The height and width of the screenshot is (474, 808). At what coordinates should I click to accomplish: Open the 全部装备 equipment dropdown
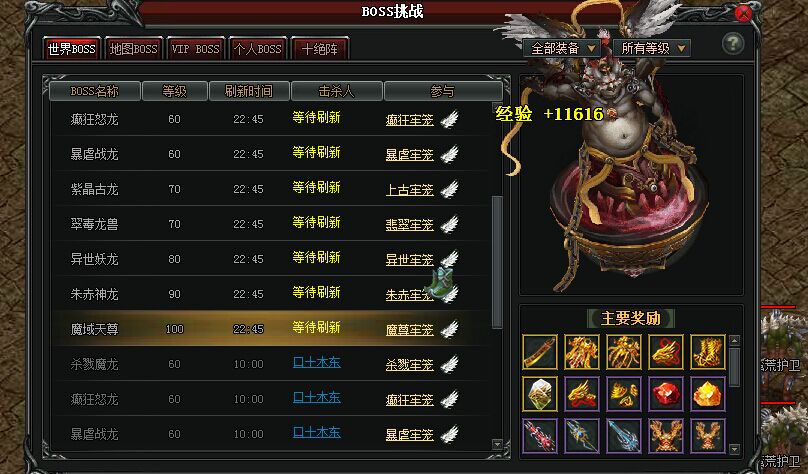tap(561, 48)
